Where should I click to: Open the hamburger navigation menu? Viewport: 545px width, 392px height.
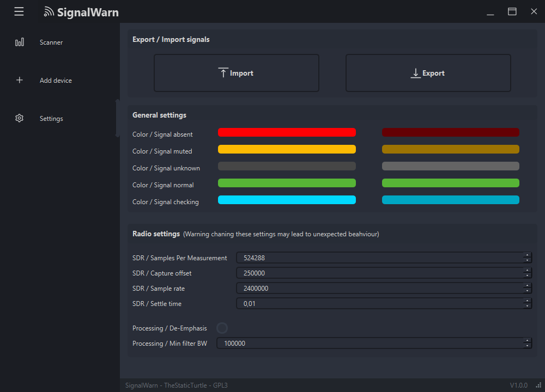click(x=19, y=11)
